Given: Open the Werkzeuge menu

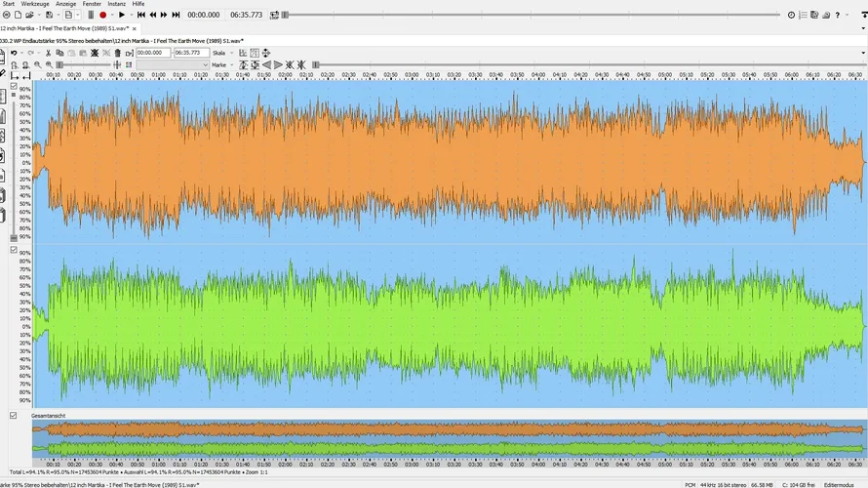Looking at the screenshot, I should point(35,4).
